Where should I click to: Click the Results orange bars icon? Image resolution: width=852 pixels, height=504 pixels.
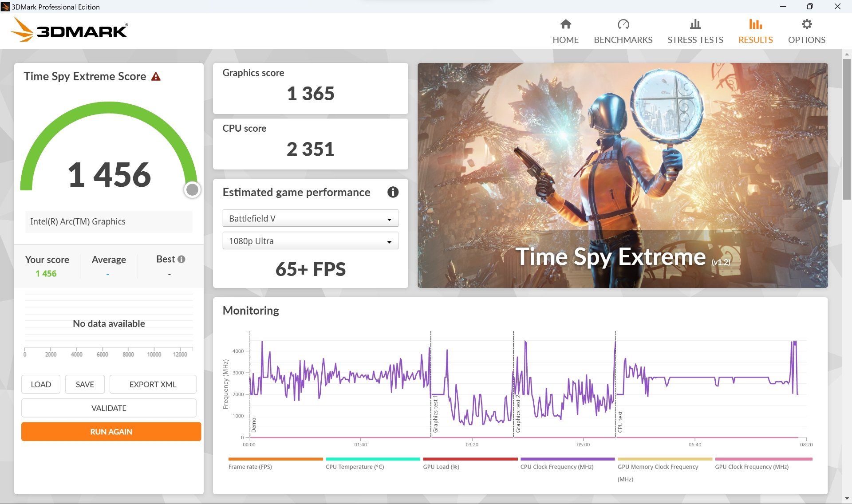[755, 24]
